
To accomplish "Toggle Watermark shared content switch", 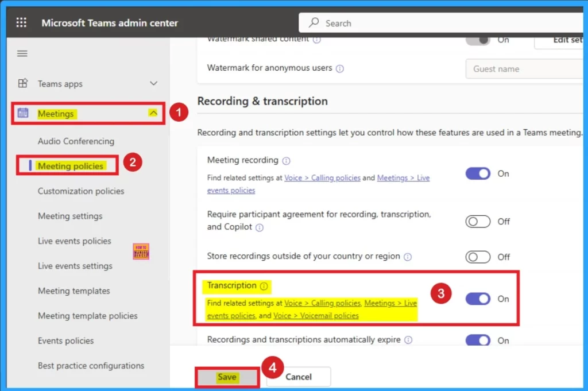I will coord(478,41).
